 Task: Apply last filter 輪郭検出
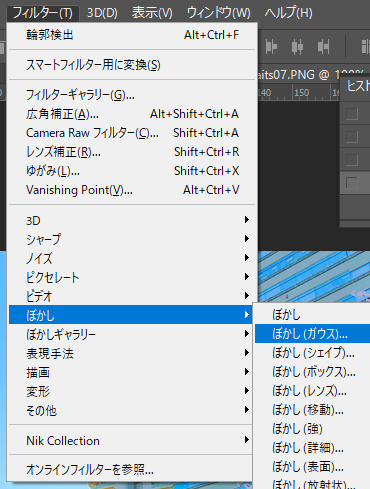pyautogui.click(x=132, y=35)
